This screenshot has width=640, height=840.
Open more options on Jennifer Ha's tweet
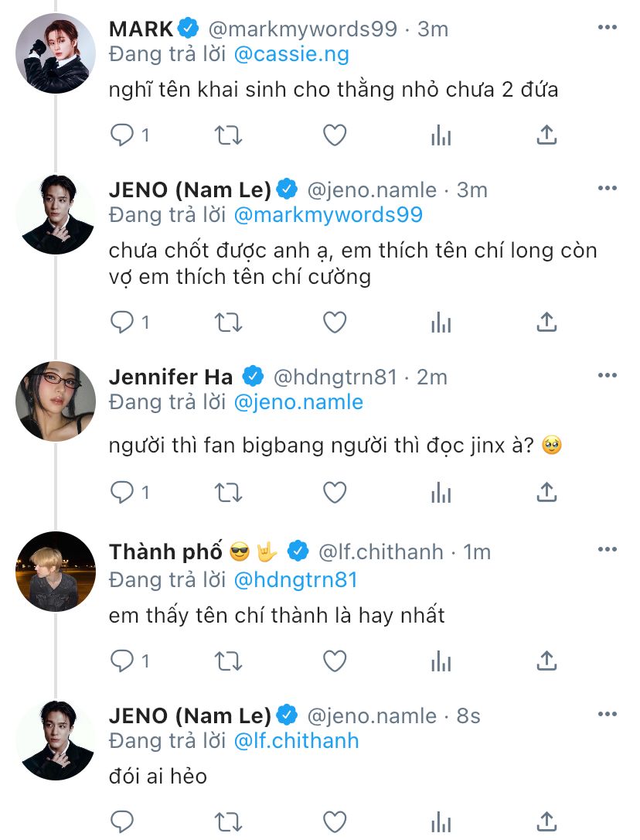pyautogui.click(x=608, y=376)
